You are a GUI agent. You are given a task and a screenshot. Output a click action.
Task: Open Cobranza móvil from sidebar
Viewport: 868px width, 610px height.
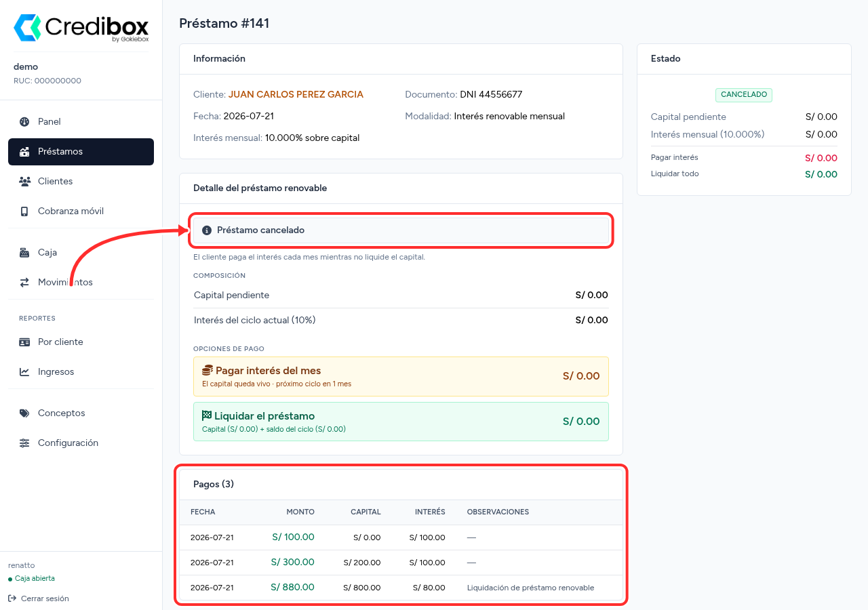81,211
